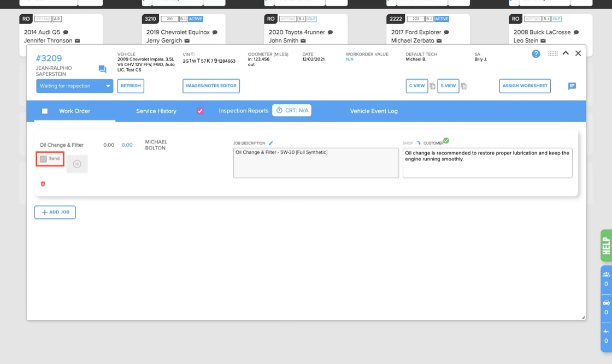Click mail icon beside Jerry Gergich
Screen dimensions: 612x364
(187, 40)
